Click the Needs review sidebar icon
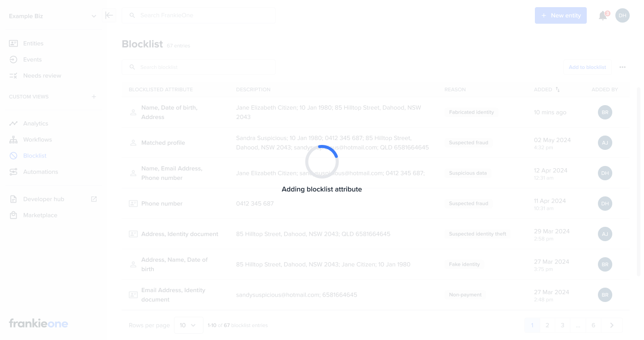The width and height of the screenshot is (644, 340). click(13, 76)
